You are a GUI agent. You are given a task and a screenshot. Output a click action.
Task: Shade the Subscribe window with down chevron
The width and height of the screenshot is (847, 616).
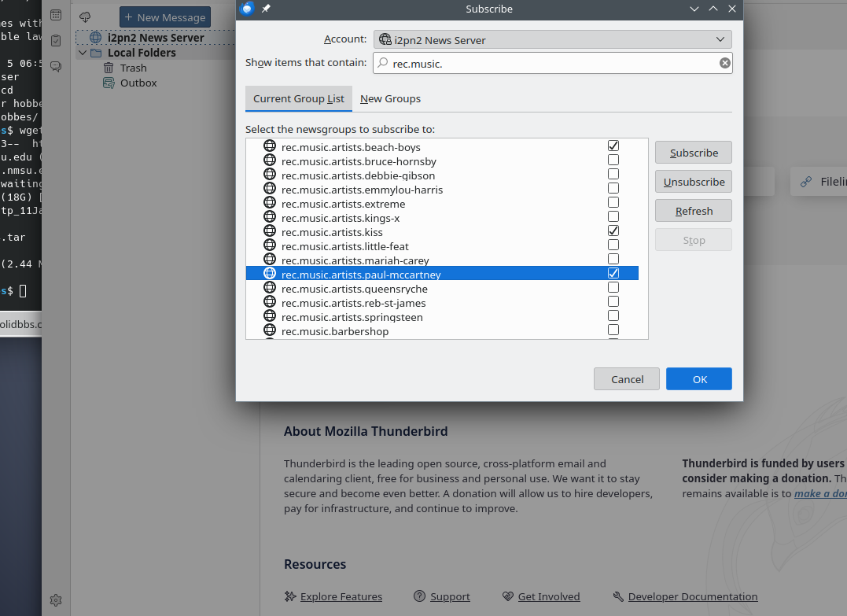694,9
